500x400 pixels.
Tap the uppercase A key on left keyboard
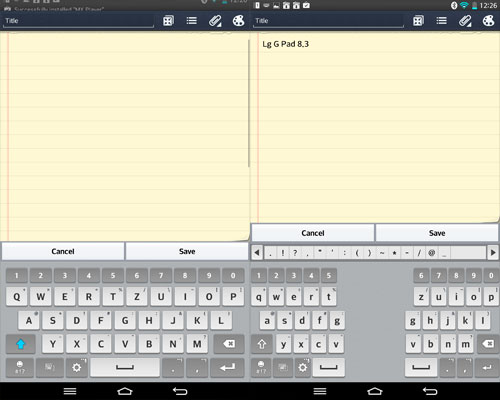coord(29,320)
